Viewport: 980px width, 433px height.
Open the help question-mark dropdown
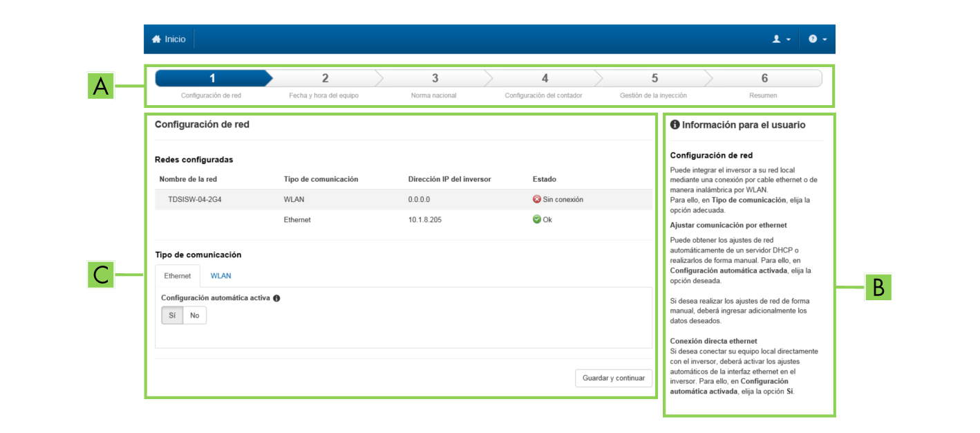coord(817,39)
